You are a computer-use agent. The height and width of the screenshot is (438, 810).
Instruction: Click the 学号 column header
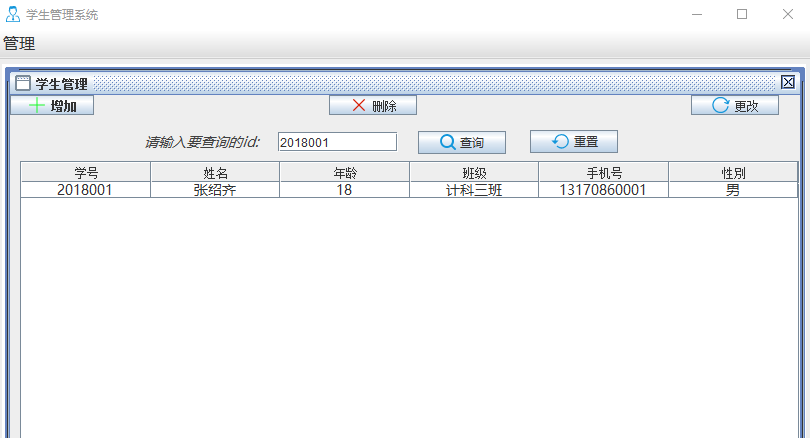pos(86,172)
